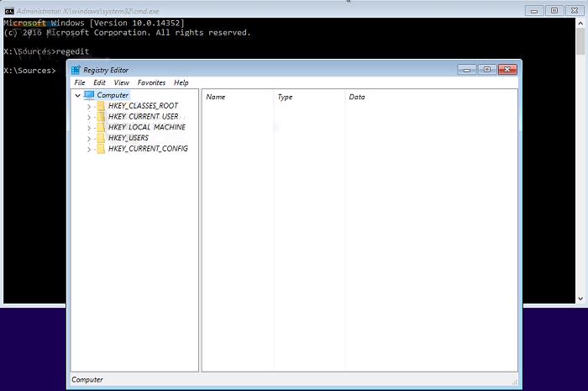Close the Registry Editor window
The width and height of the screenshot is (588, 391).
(507, 70)
